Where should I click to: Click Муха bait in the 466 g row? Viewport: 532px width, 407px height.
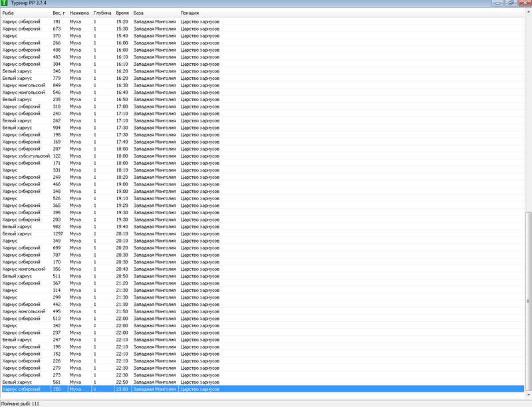pyautogui.click(x=75, y=184)
